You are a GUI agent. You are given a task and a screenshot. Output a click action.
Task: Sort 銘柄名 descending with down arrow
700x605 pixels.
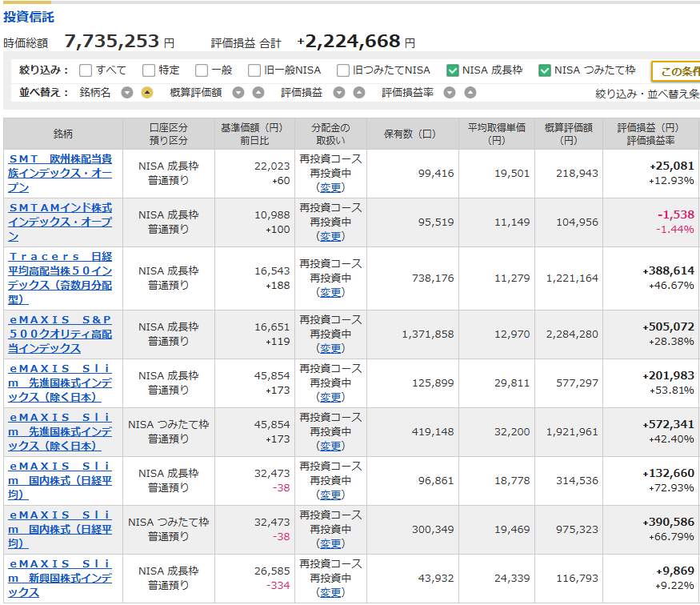point(127,93)
